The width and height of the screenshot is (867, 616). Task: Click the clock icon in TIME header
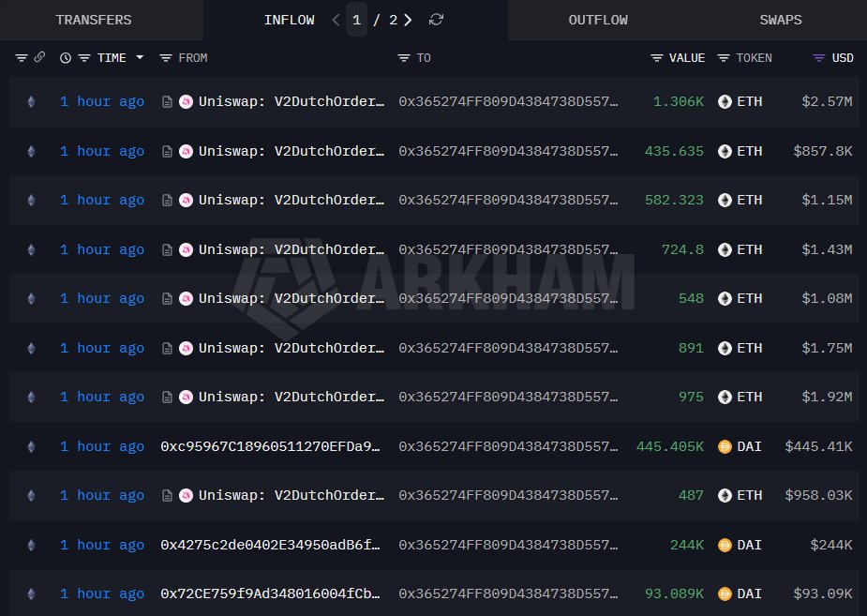[66, 58]
